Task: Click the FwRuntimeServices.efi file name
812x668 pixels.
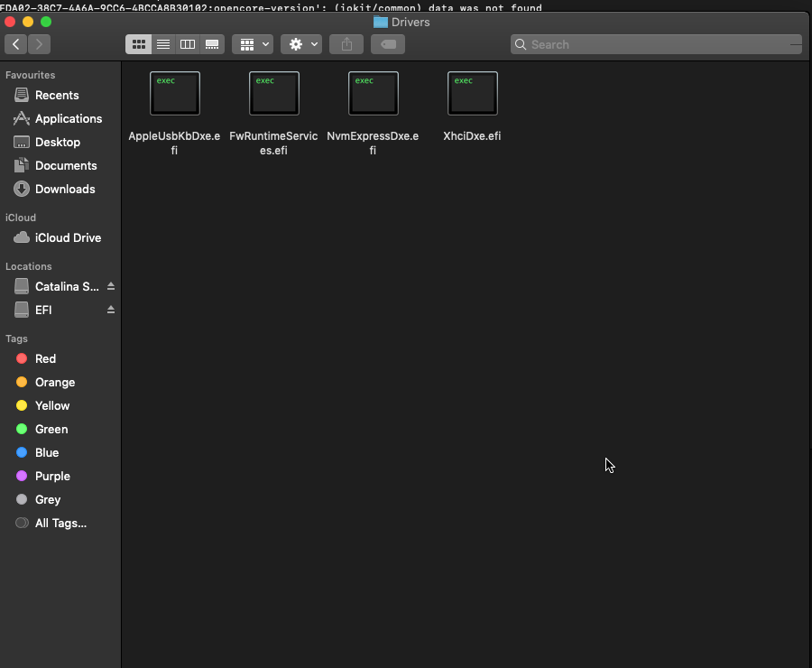Action: click(273, 143)
